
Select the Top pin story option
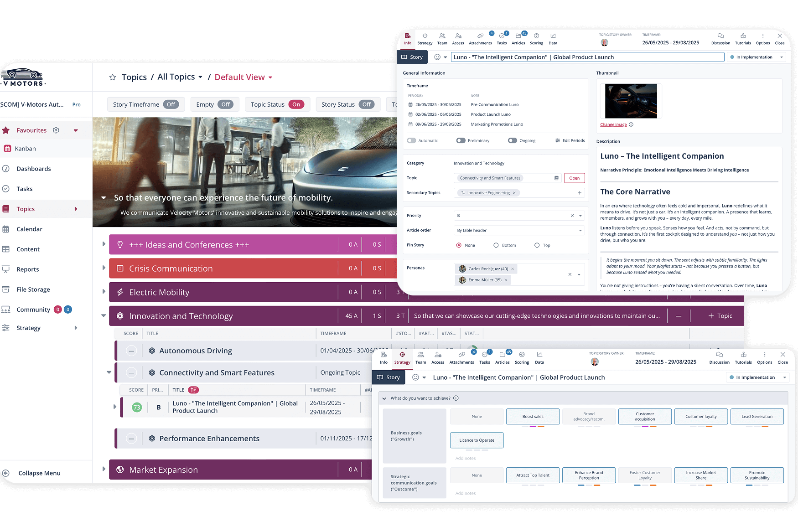pyautogui.click(x=537, y=245)
